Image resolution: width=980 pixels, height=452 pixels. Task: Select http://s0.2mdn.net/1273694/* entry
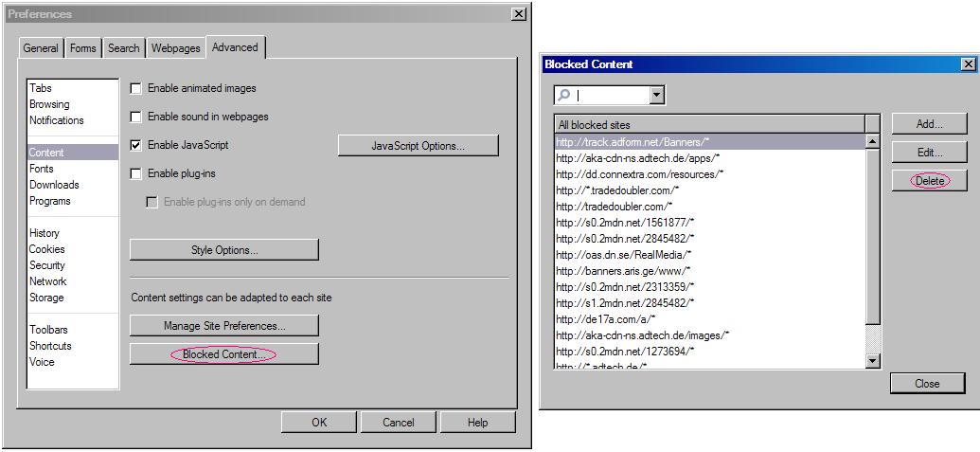pos(709,352)
